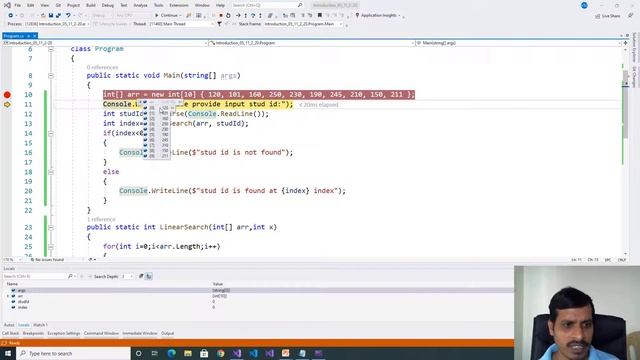Collapse the if block outline on line 14

51,133
